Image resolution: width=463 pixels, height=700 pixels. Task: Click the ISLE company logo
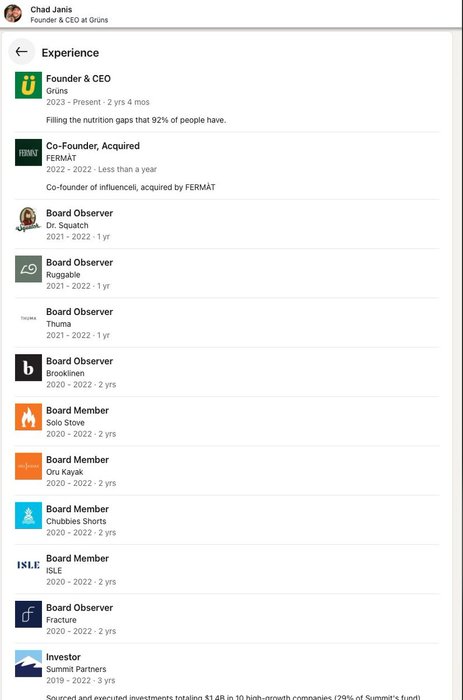(x=28, y=565)
